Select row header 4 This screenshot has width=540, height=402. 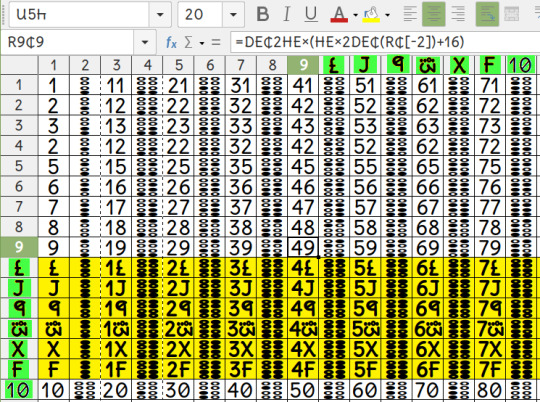coord(19,146)
